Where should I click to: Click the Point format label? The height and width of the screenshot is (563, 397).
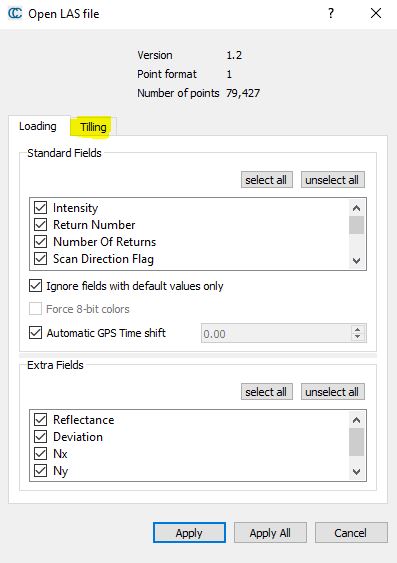coord(167,74)
